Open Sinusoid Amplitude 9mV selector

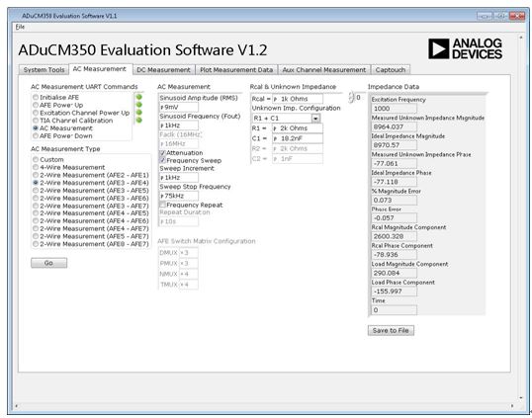coord(179,107)
